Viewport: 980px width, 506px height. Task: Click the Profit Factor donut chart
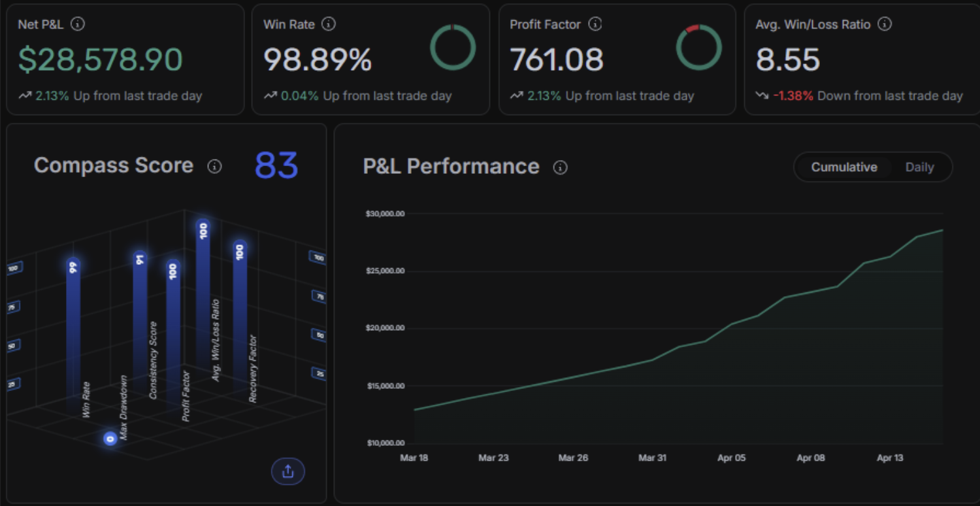[x=699, y=48]
